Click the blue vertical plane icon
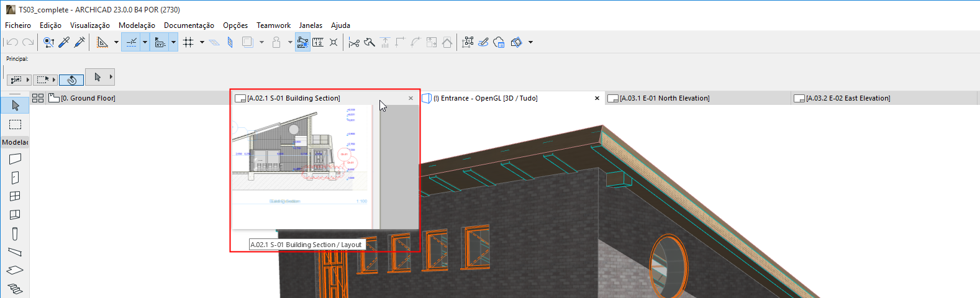The image size is (980, 298). [230, 42]
